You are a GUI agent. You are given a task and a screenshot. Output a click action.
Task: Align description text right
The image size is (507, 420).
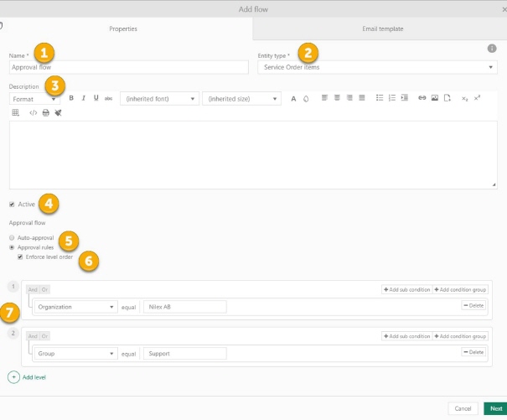click(x=349, y=98)
